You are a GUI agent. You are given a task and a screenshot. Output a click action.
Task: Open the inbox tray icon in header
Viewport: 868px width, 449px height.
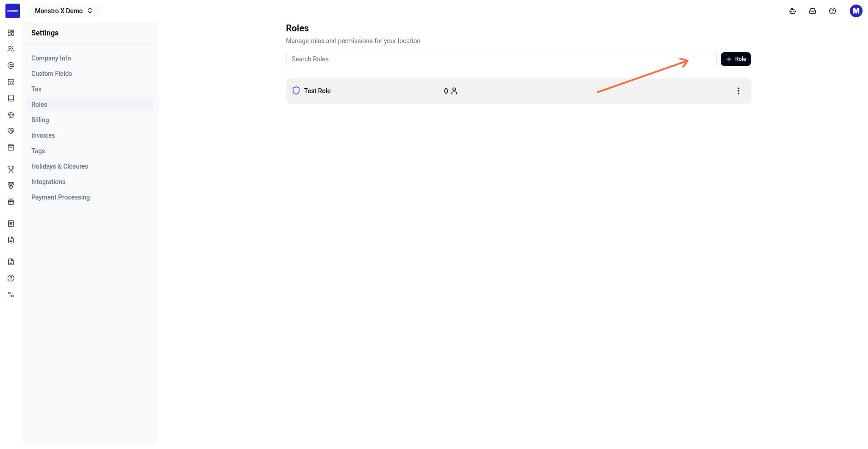click(x=813, y=11)
